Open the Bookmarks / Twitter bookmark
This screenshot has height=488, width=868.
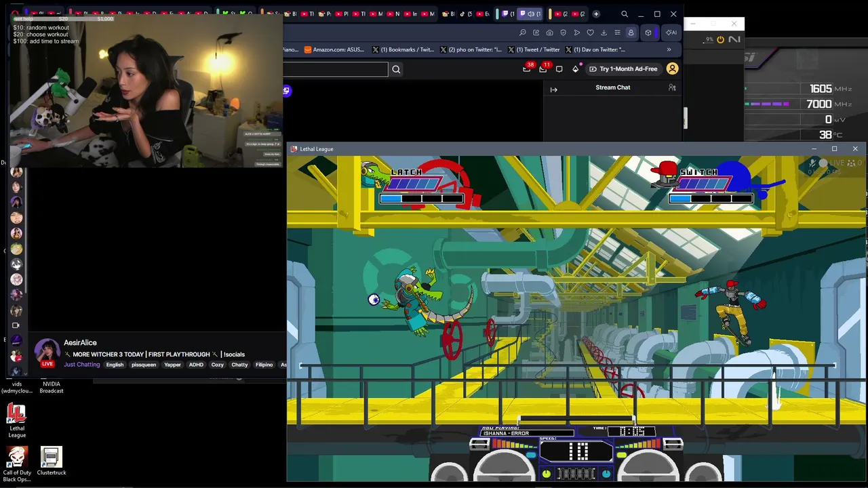(403, 49)
